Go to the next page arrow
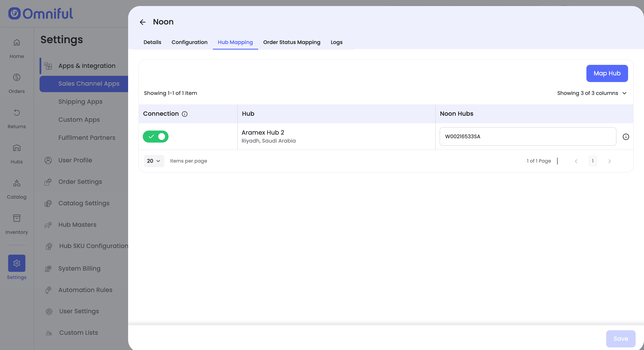This screenshot has width=644, height=350. [610, 161]
